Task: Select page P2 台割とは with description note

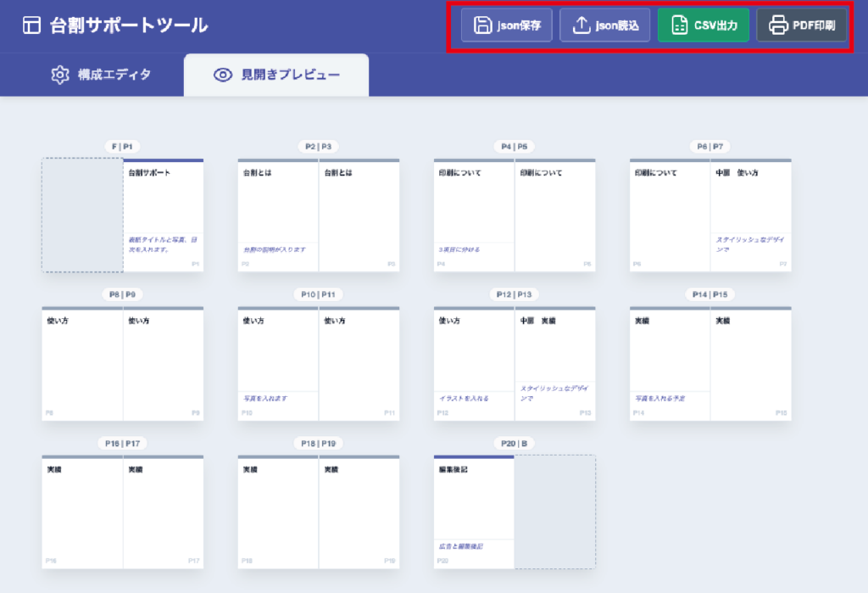Action: 278,215
